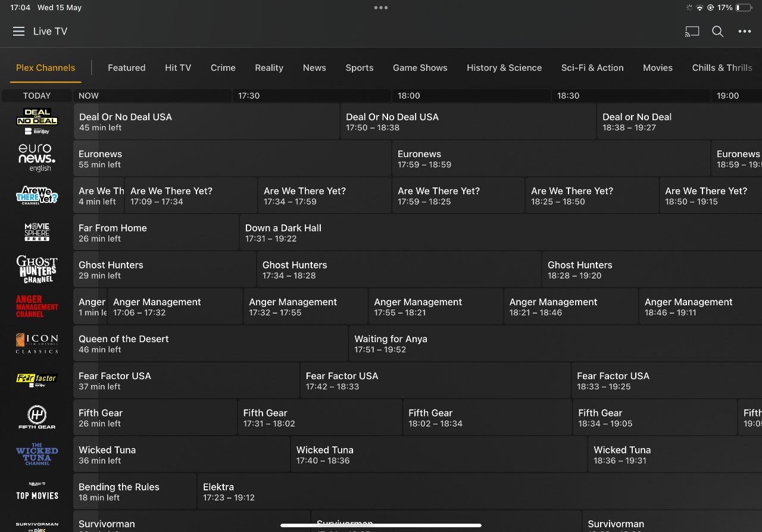762x532 pixels.
Task: Select the Rakuten Top Movies channel logo
Action: [37, 491]
